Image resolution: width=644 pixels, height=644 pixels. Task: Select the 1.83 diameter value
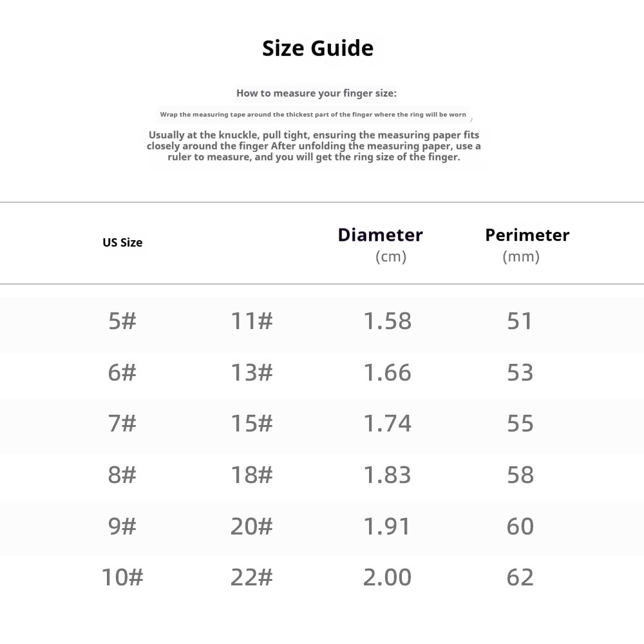click(387, 475)
